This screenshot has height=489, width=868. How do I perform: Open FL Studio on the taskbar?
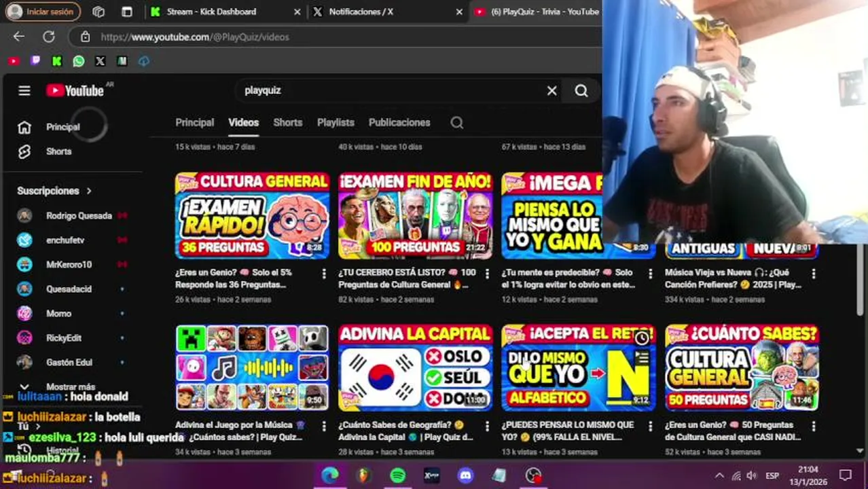pos(364,475)
